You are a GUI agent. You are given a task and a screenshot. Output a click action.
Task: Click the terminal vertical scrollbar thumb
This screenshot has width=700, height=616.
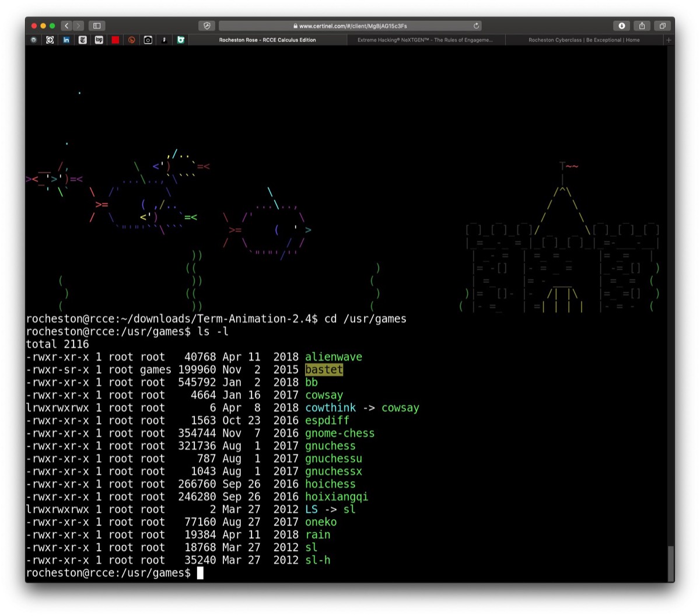671,563
